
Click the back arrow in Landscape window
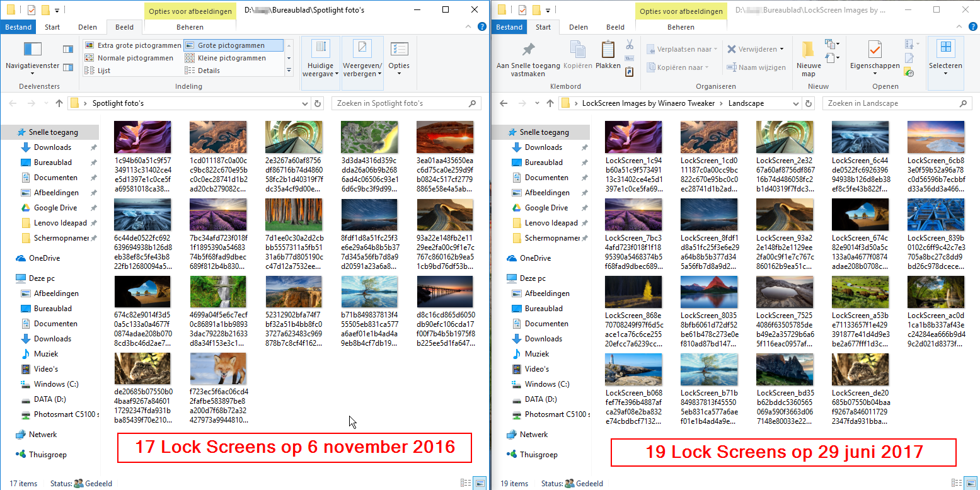tap(504, 103)
